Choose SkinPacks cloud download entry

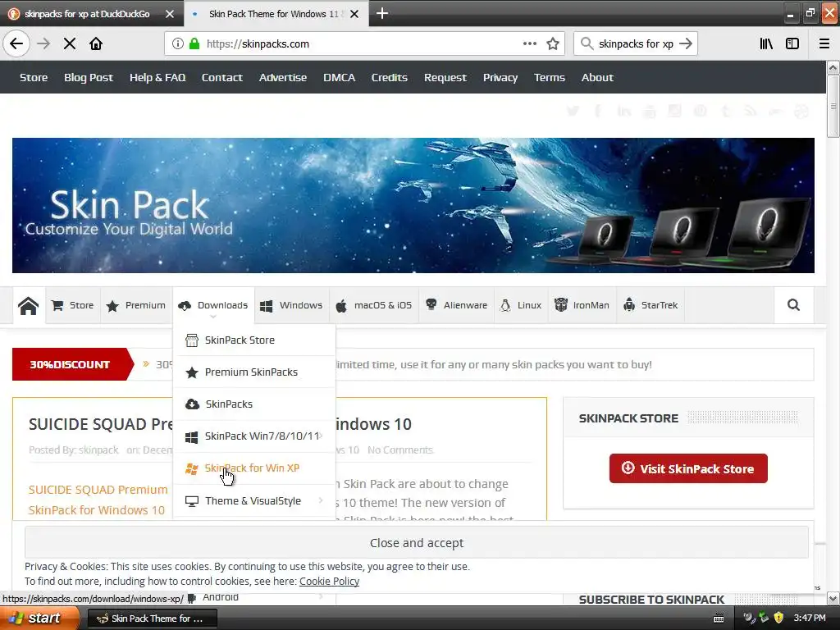(255, 404)
